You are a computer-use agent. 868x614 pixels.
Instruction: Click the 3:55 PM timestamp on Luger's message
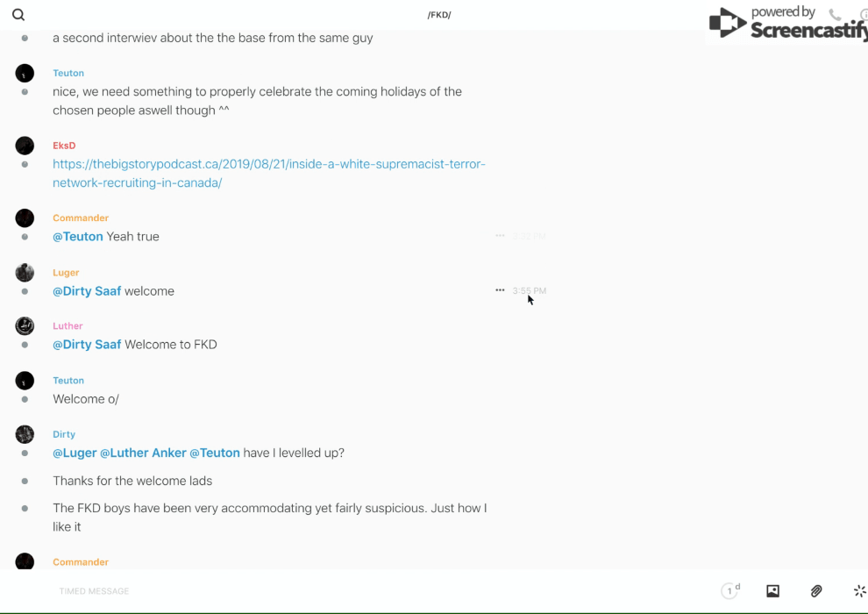click(x=530, y=290)
